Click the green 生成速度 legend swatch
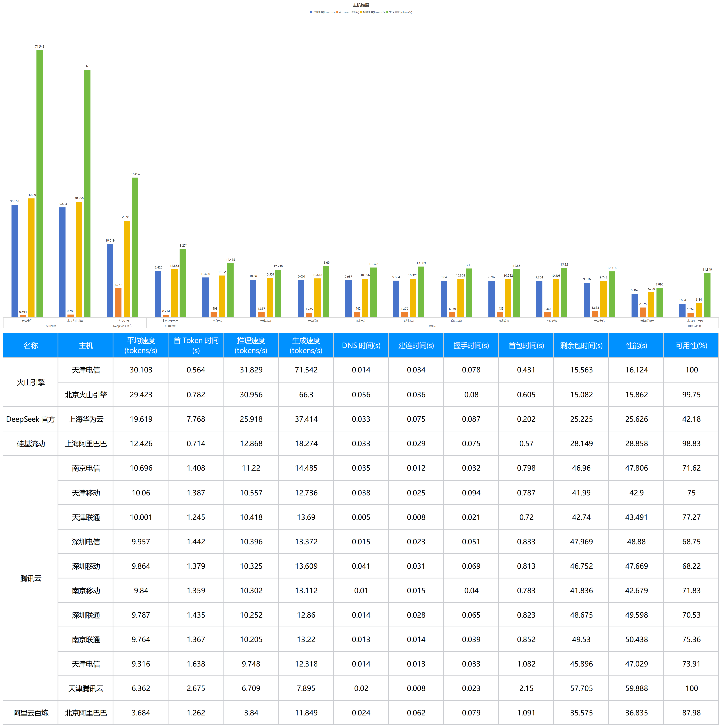The width and height of the screenshot is (722, 728). 387,12
